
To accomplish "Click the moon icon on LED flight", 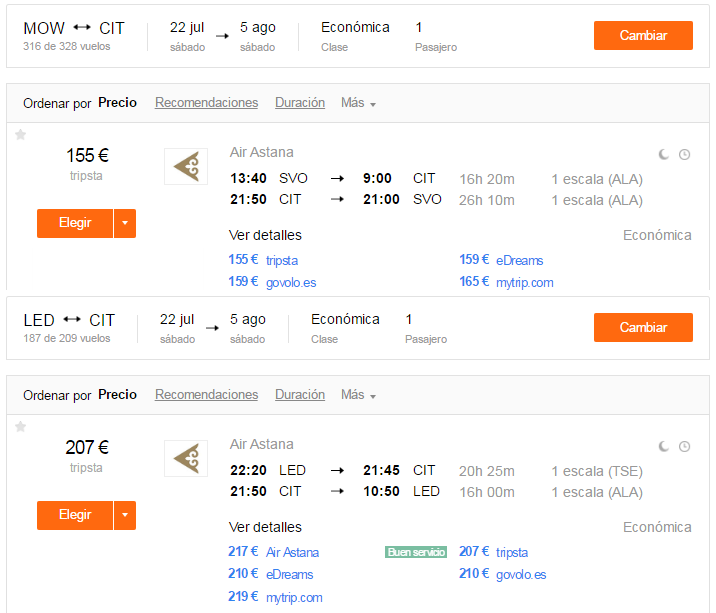I will click(x=664, y=447).
